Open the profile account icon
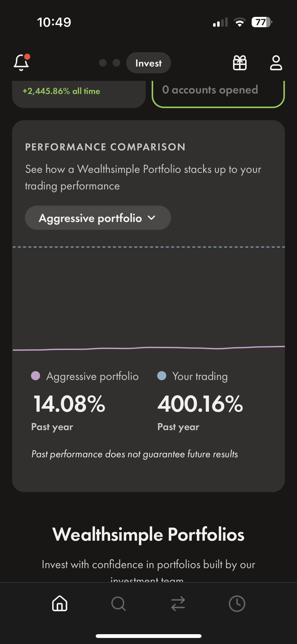The image size is (297, 644). 276,63
